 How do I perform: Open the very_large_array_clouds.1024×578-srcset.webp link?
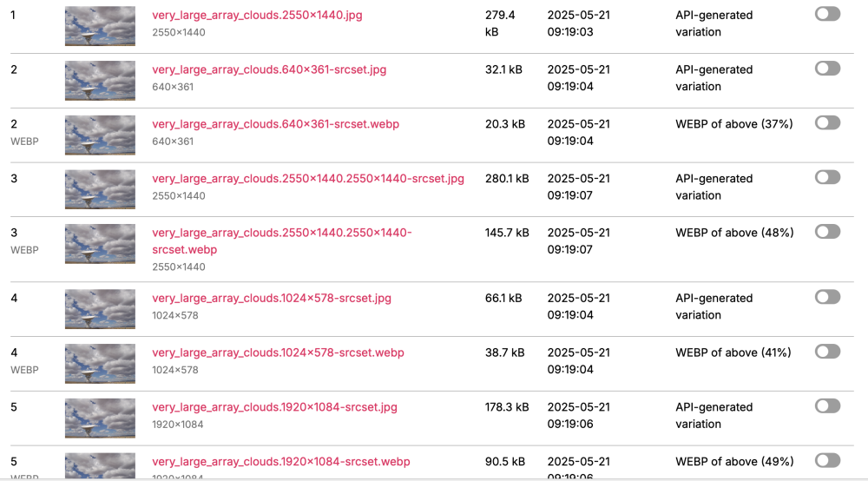click(x=278, y=353)
